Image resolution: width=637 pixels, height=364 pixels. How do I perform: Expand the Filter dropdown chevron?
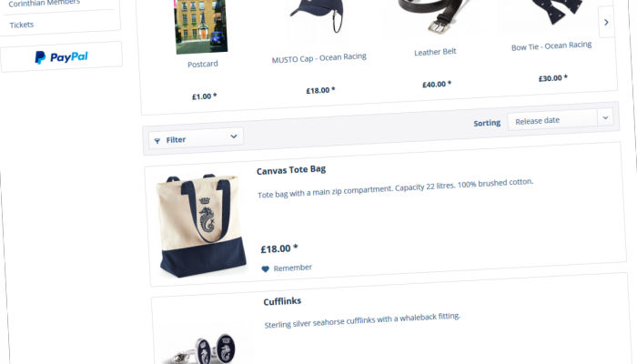tap(234, 136)
